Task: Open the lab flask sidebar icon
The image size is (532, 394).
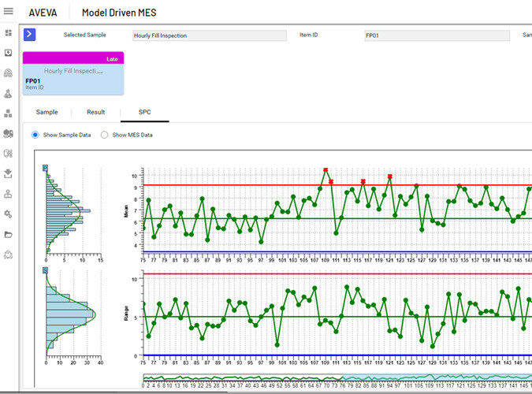Action: [x=9, y=93]
